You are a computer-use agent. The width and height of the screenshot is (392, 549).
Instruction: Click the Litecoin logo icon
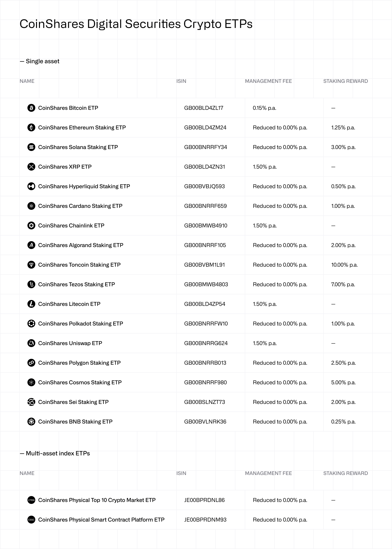31,304
